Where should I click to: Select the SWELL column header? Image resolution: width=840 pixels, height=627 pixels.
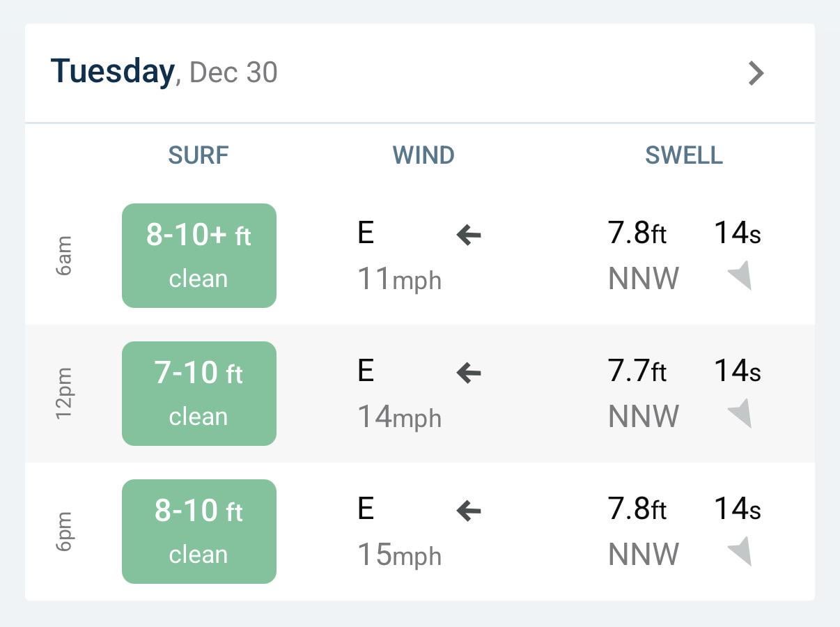click(684, 155)
